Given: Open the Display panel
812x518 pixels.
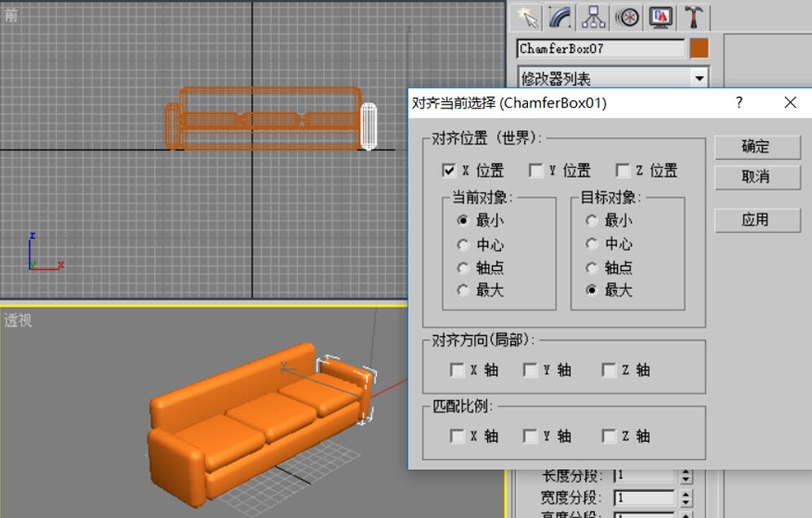Looking at the screenshot, I should [x=659, y=17].
